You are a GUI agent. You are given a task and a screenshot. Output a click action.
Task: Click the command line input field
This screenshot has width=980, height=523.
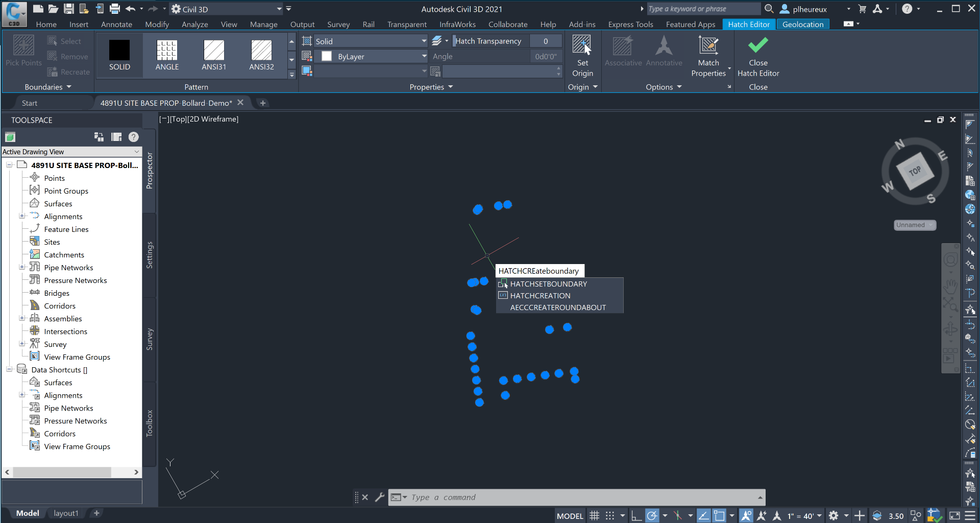[x=582, y=497]
